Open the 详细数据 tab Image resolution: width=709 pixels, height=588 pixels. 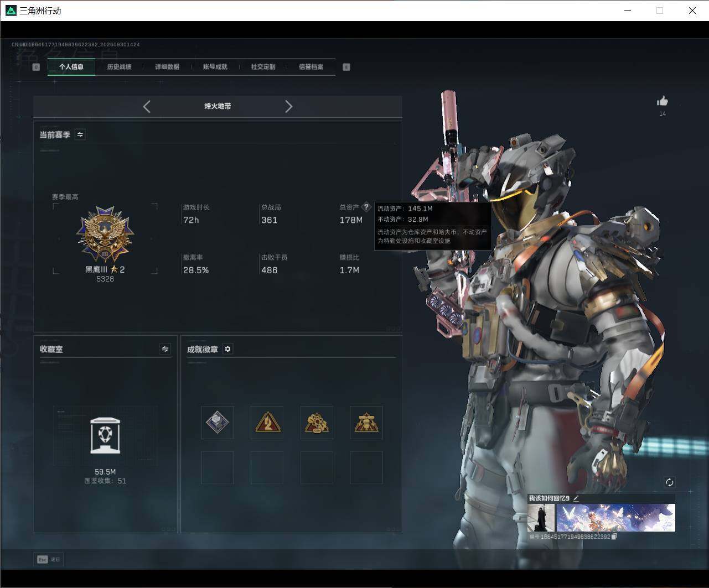167,67
